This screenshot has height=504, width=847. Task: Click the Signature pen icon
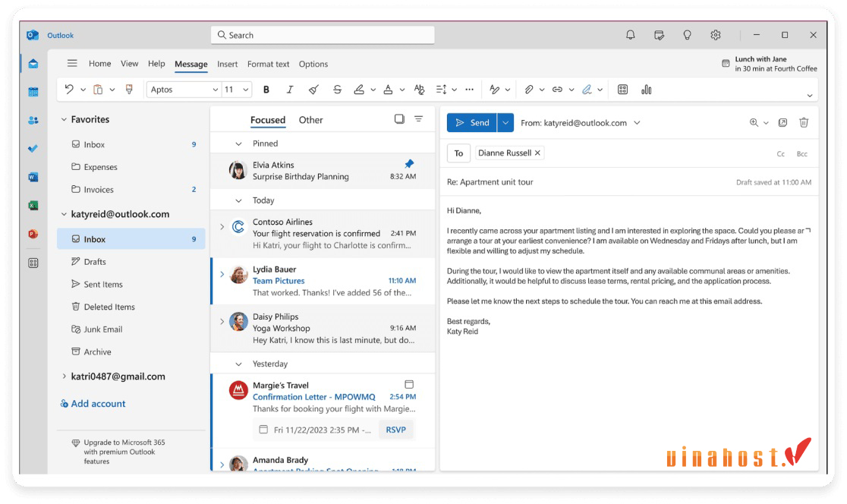(587, 90)
